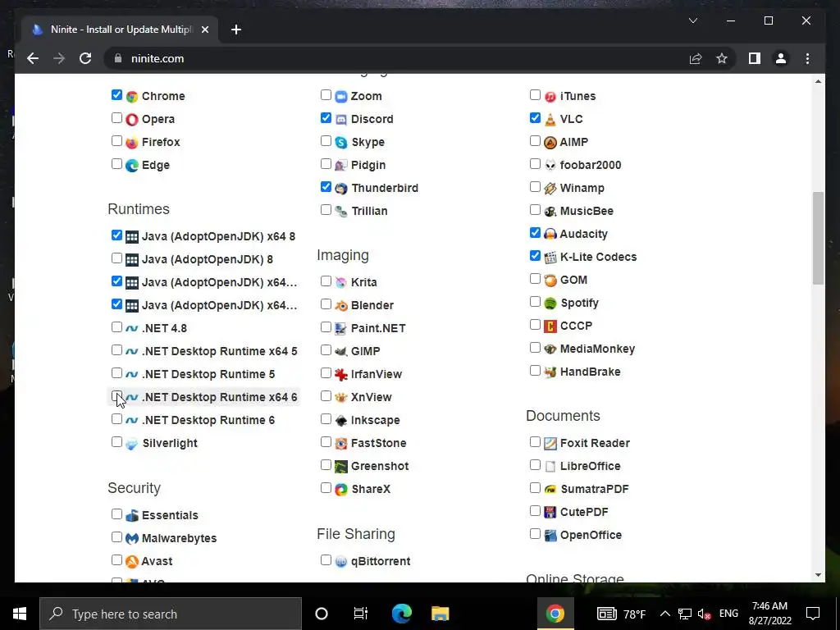
Task: Reload the ninite.com page
Action: (x=85, y=58)
